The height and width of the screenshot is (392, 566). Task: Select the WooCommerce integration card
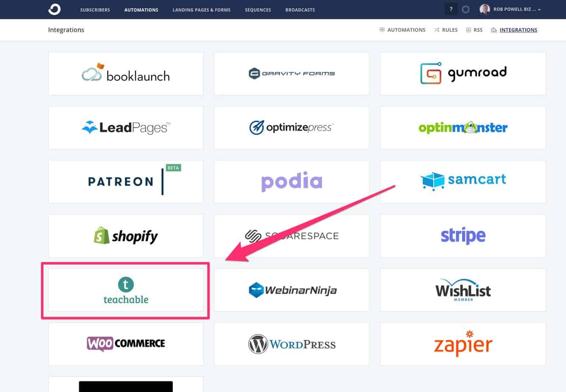tap(126, 344)
